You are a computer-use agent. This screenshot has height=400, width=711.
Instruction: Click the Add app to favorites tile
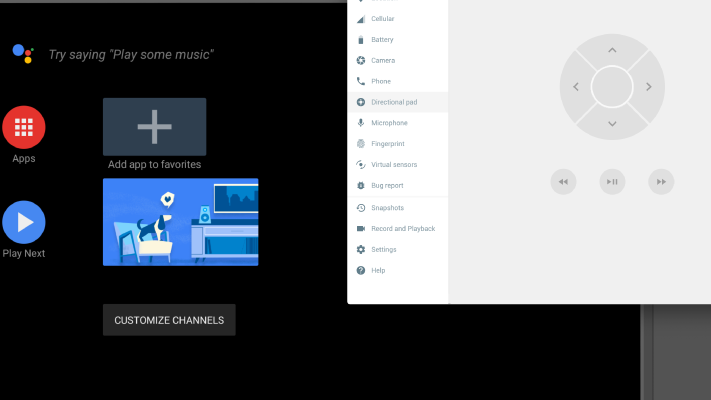155,127
